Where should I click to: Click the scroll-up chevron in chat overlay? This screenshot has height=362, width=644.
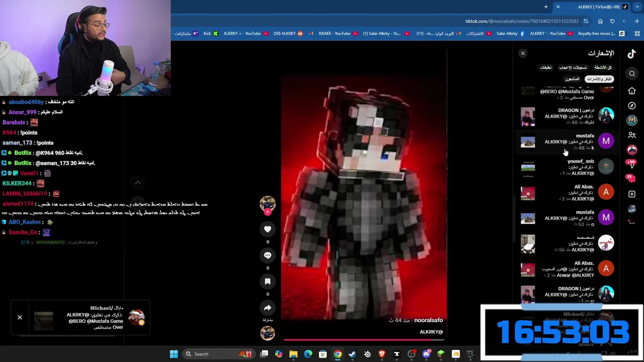coord(138,183)
